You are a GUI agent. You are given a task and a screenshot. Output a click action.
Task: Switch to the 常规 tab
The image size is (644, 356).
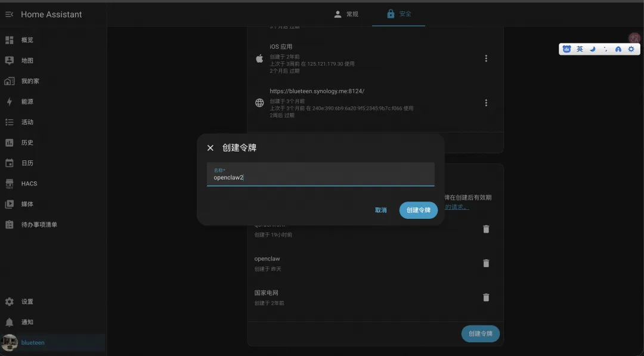click(x=346, y=14)
